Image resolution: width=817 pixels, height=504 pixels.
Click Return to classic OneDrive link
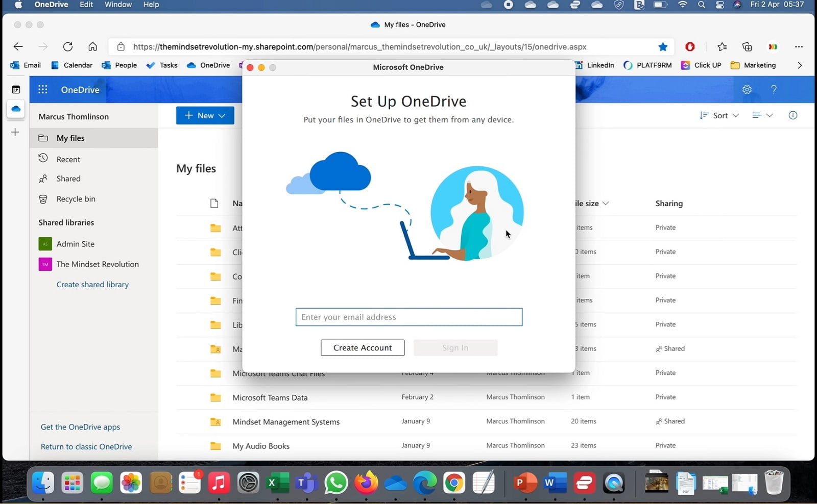[86, 446]
